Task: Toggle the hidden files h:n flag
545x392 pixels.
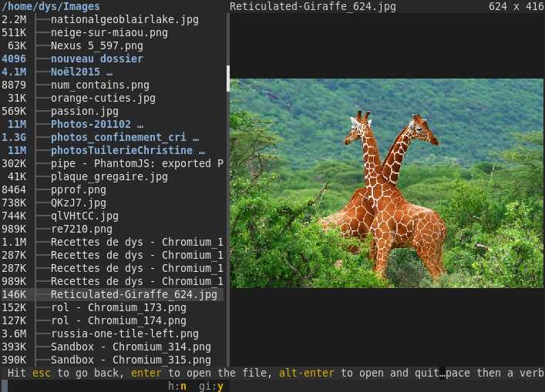Action: 177,386
